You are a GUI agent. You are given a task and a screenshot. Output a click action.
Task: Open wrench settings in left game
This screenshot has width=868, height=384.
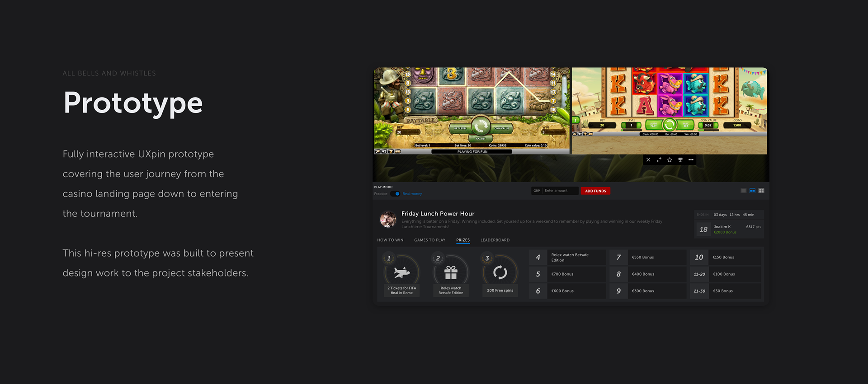point(377,151)
